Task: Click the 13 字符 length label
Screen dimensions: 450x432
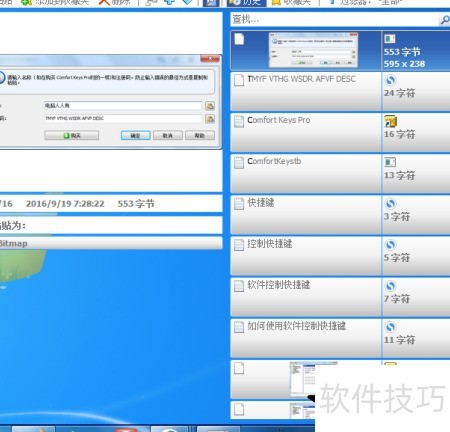Action: tap(399, 175)
